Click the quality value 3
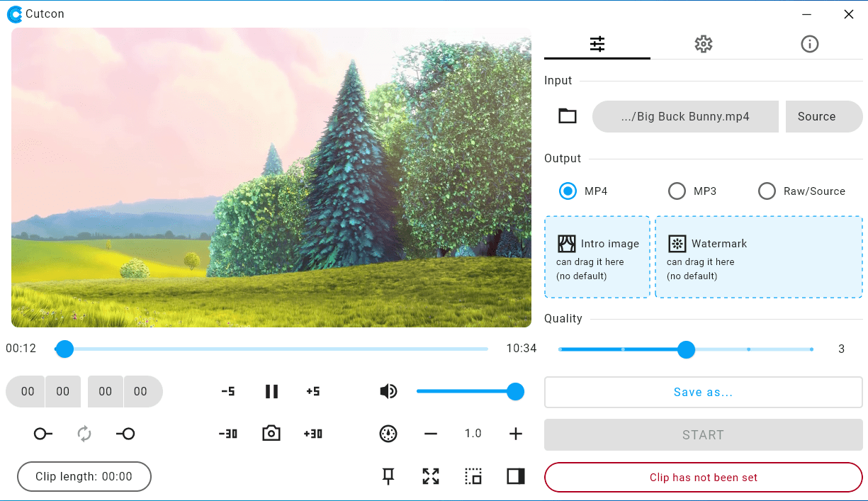 pyautogui.click(x=842, y=349)
